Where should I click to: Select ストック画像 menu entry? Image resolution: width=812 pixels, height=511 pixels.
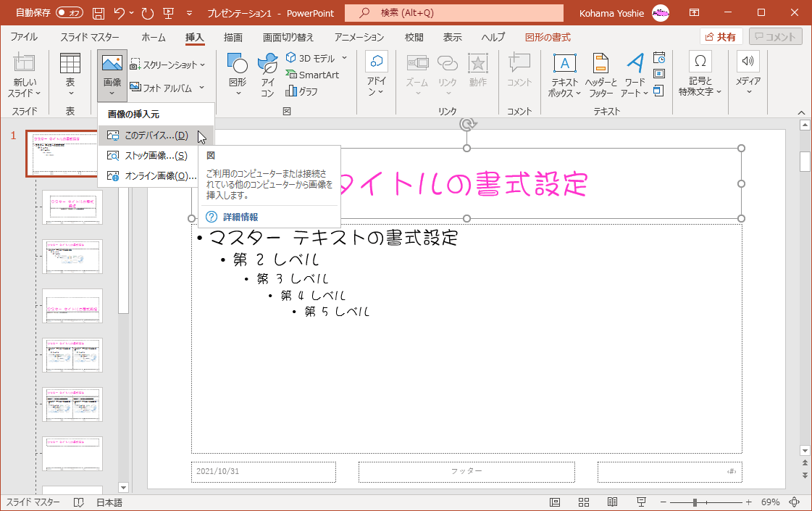click(155, 155)
